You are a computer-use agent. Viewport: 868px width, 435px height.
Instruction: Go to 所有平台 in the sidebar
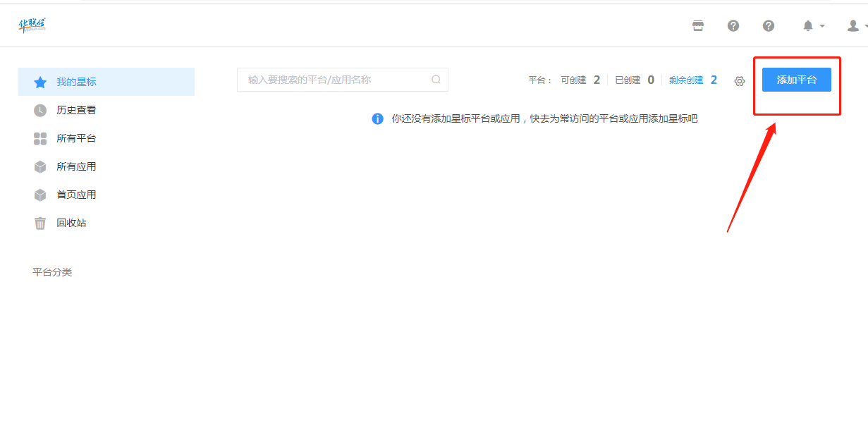point(106,138)
